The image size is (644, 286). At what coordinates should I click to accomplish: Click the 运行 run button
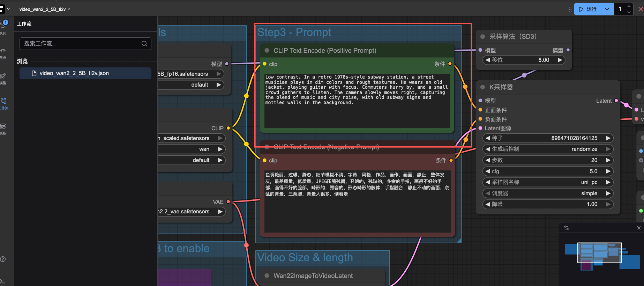(x=588, y=9)
